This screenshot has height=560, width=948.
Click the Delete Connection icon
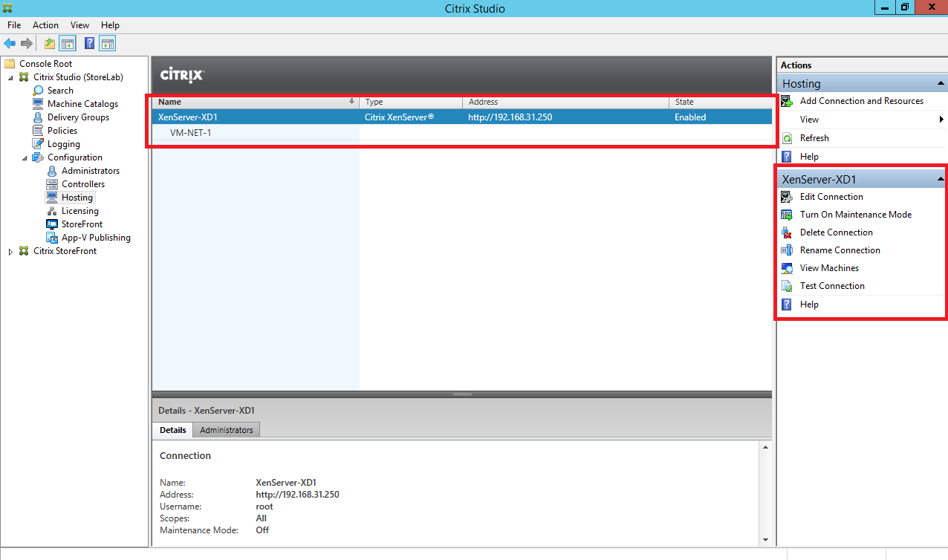point(787,232)
